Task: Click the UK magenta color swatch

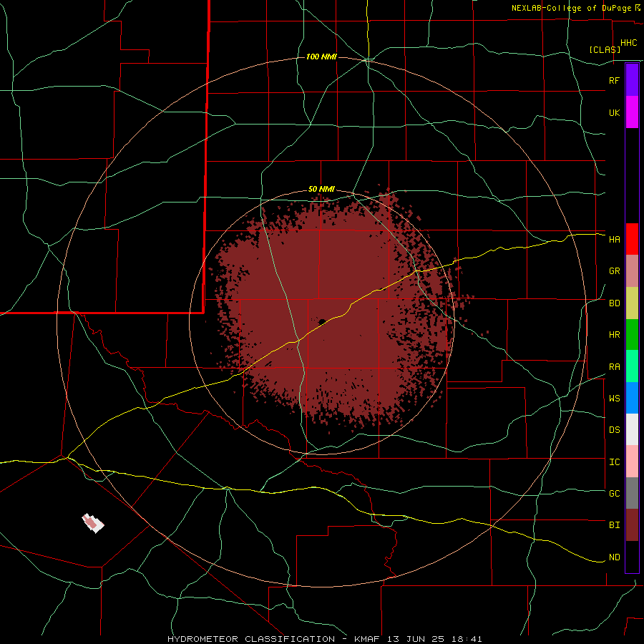Action: click(632, 112)
